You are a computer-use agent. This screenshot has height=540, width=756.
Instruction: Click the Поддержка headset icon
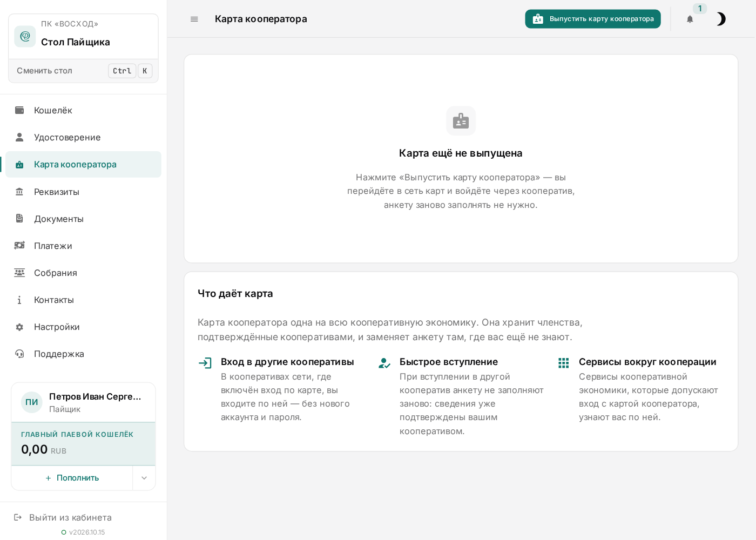point(19,354)
